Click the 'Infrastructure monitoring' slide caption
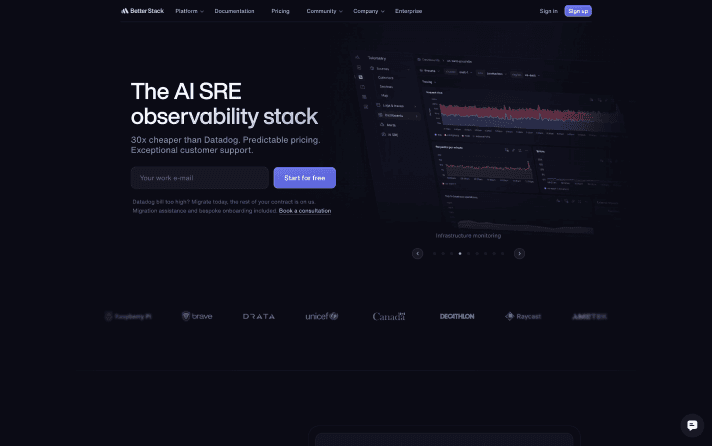The height and width of the screenshot is (446, 712). pyautogui.click(x=468, y=236)
